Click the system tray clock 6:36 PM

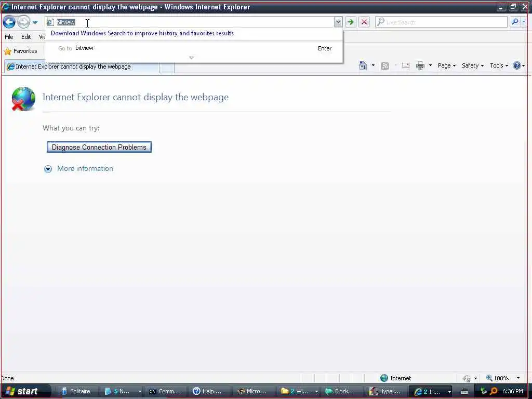coord(513,391)
